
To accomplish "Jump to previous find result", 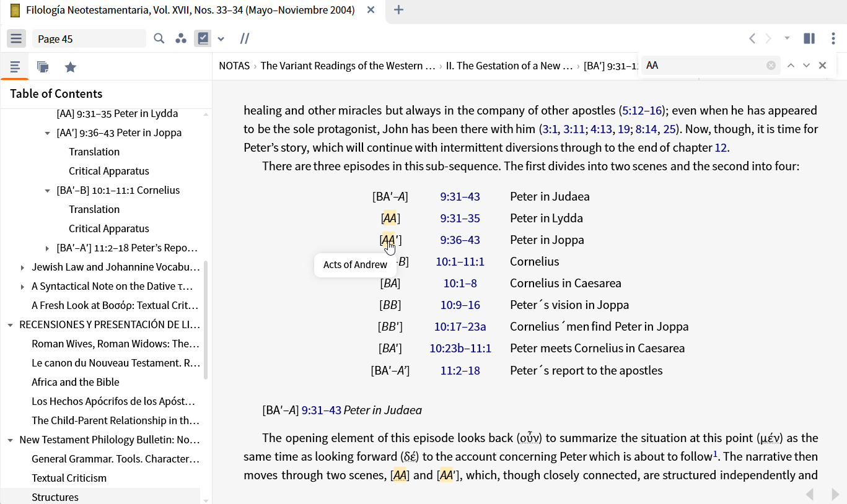I will 791,65.
